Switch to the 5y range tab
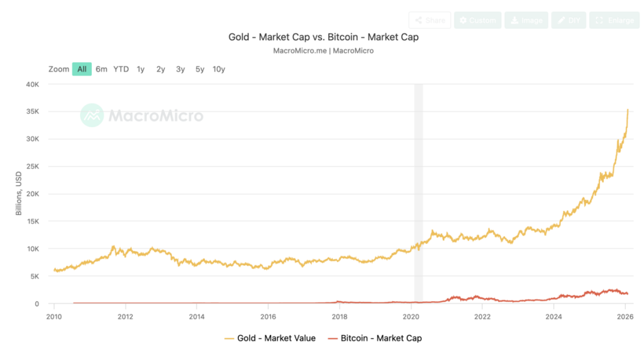 199,69
